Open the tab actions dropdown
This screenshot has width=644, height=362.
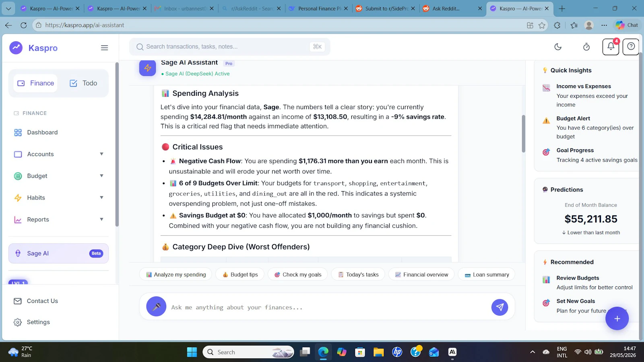coord(8,8)
